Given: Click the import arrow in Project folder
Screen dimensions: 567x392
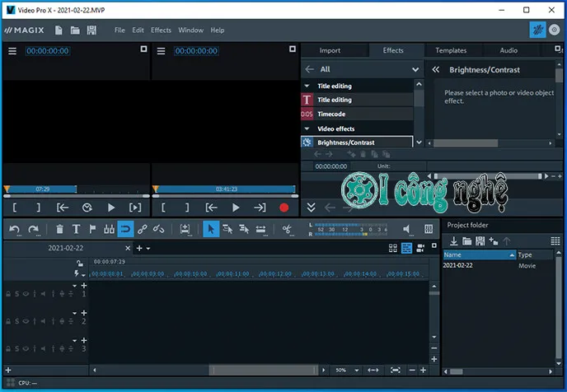Looking at the screenshot, I should tap(453, 241).
